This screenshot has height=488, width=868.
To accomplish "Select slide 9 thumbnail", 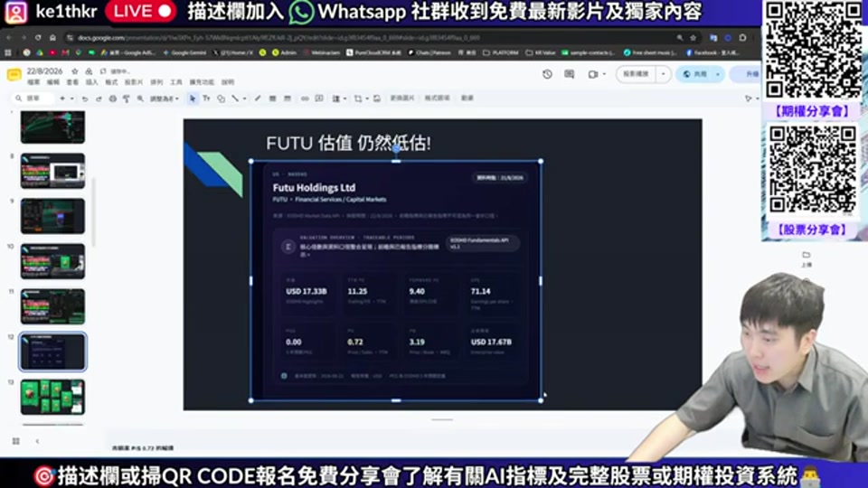I will 52,216.
